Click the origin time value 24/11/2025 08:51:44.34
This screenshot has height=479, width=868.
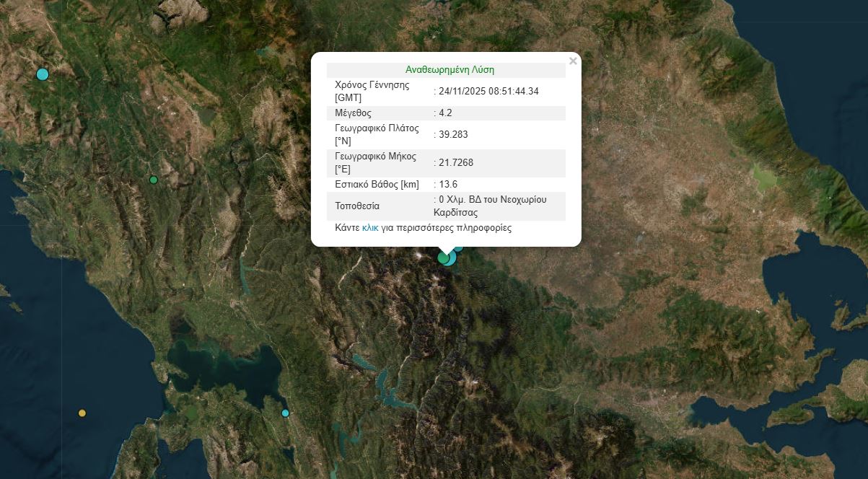pyautogui.click(x=488, y=92)
